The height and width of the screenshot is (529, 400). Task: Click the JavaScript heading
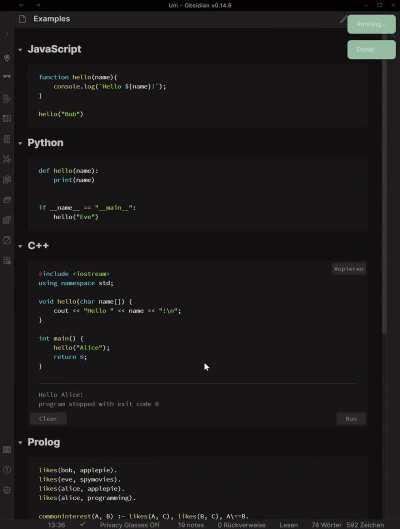[54, 49]
